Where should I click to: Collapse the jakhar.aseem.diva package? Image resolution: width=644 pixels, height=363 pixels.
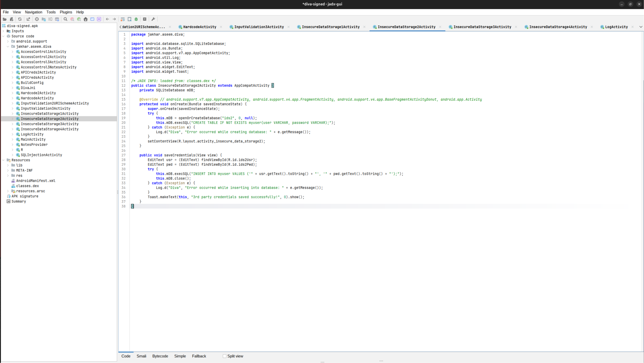coord(8,46)
